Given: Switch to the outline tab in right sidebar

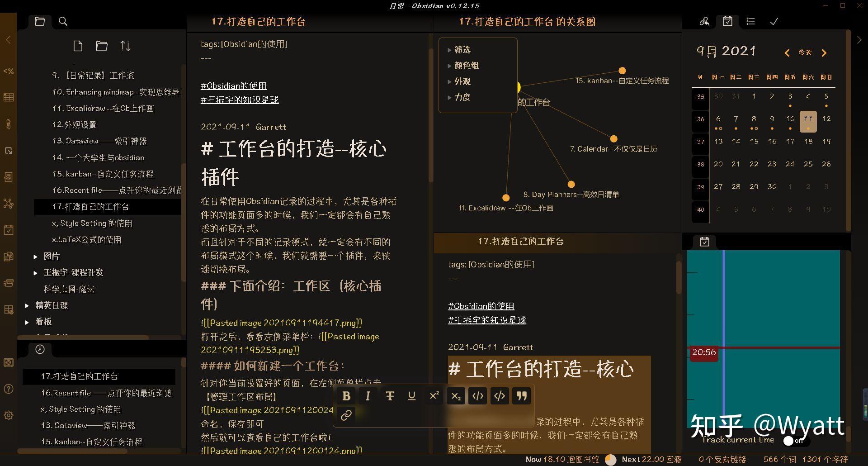Looking at the screenshot, I should tap(750, 21).
